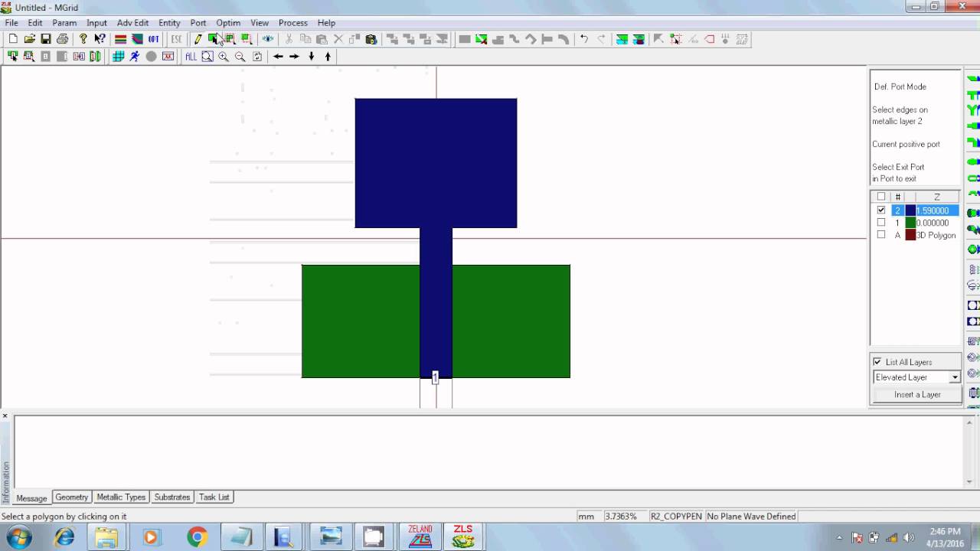Click the Windows Start button

pos(18,537)
